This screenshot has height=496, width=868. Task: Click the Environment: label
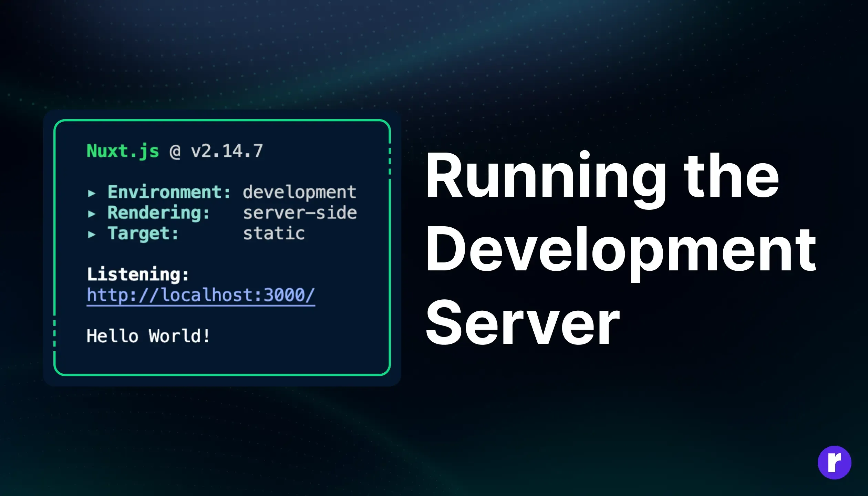point(169,192)
